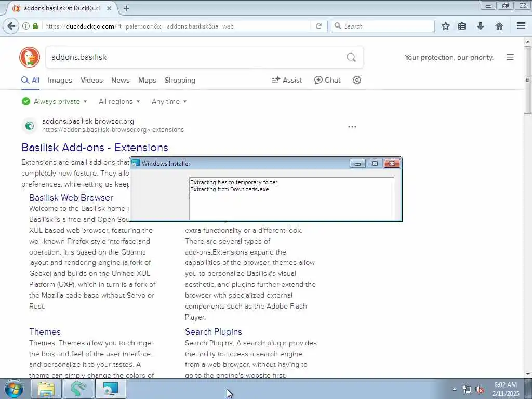Open the Search Plugins sublink

[214, 332]
